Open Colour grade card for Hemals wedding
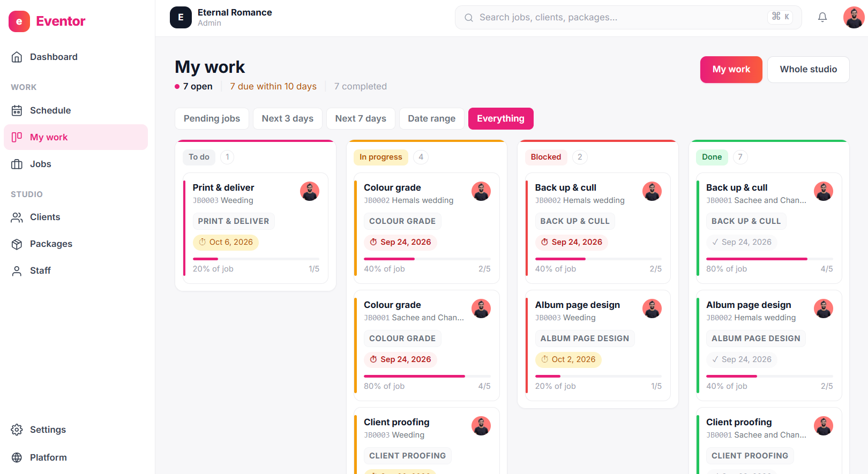Image resolution: width=868 pixels, height=474 pixels. coord(427,228)
